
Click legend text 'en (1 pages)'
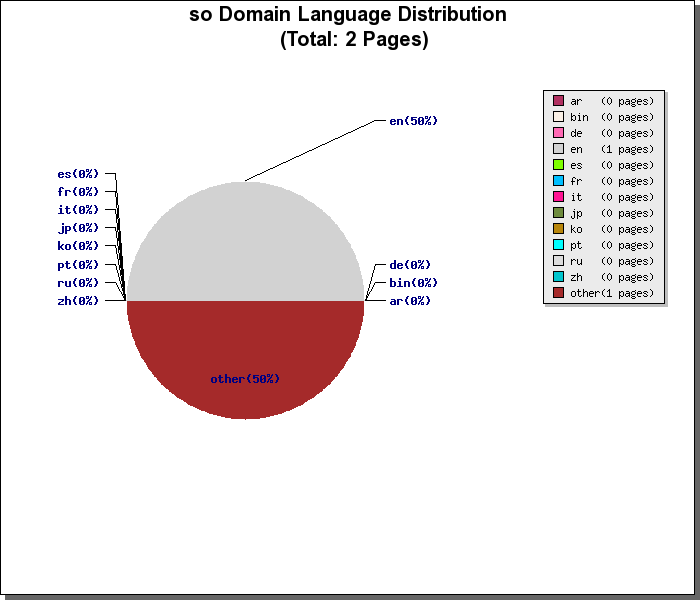(612, 149)
